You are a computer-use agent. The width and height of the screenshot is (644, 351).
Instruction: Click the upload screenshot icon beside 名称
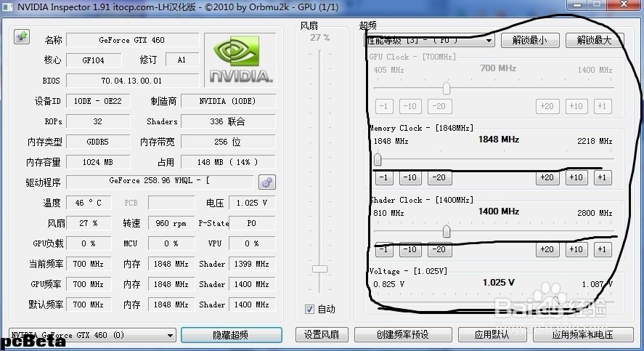point(22,37)
